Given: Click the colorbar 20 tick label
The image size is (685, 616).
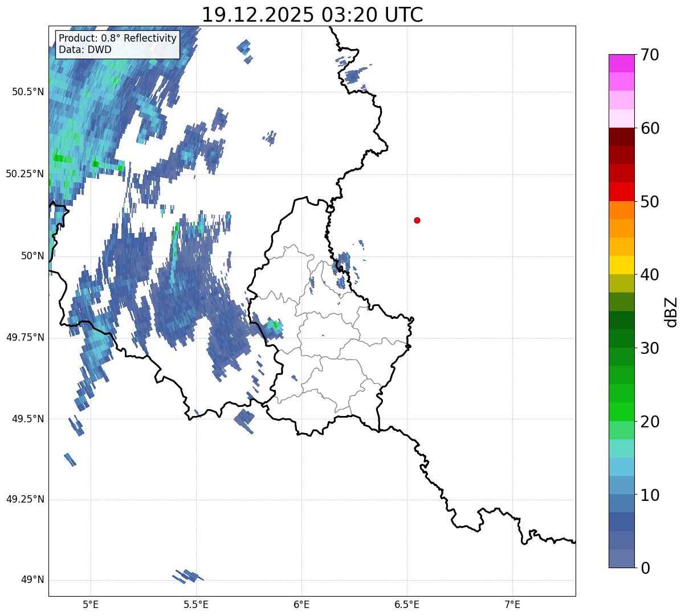Looking at the screenshot, I should [650, 422].
